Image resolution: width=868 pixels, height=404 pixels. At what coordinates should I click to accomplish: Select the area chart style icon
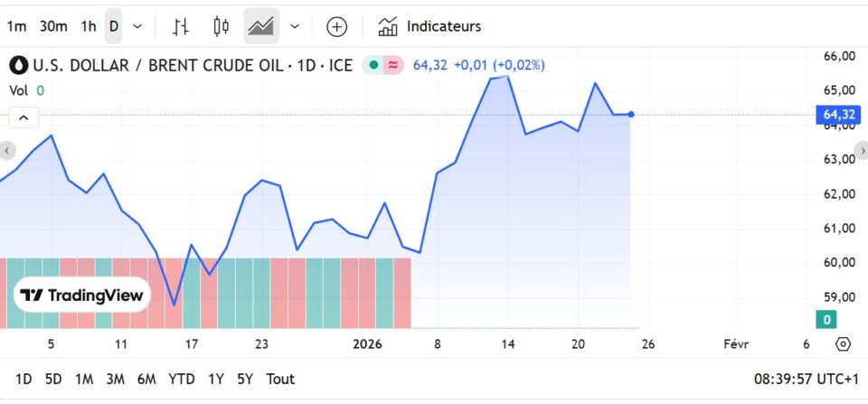[x=261, y=26]
